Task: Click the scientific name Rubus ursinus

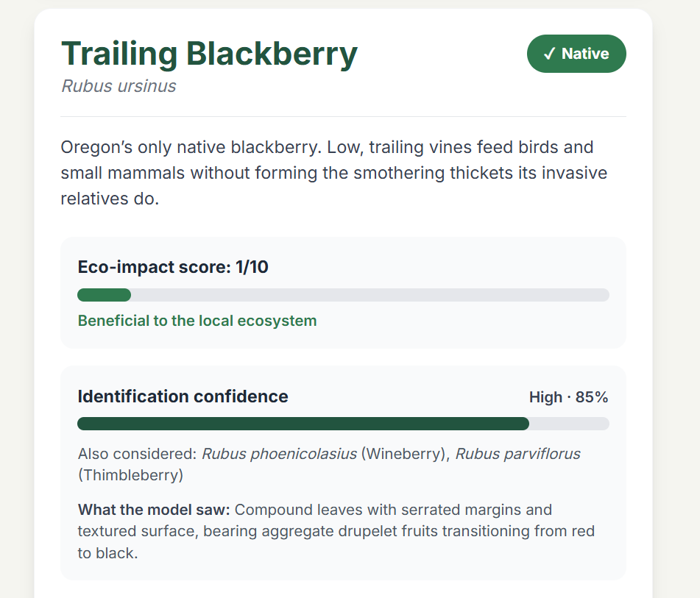Action: pos(119,86)
